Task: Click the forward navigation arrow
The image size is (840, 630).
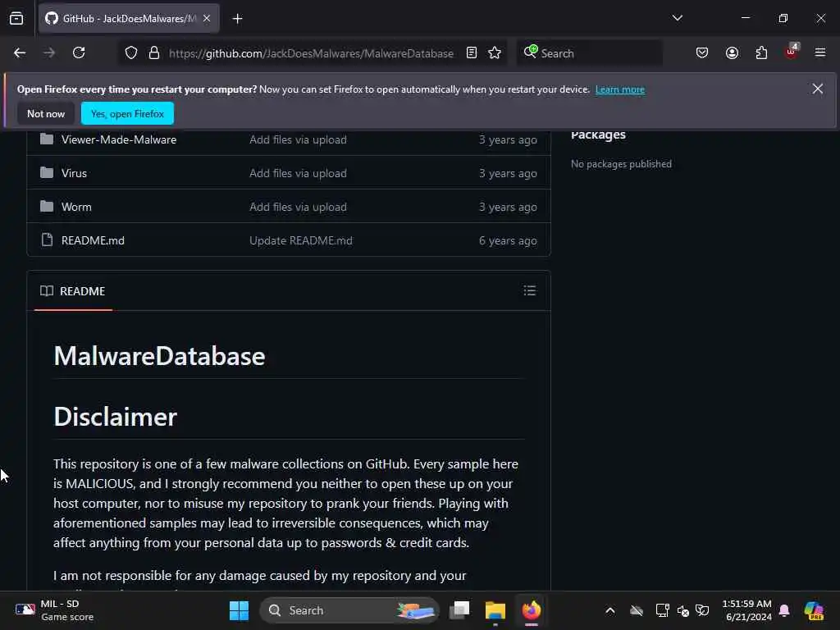Action: 49,52
